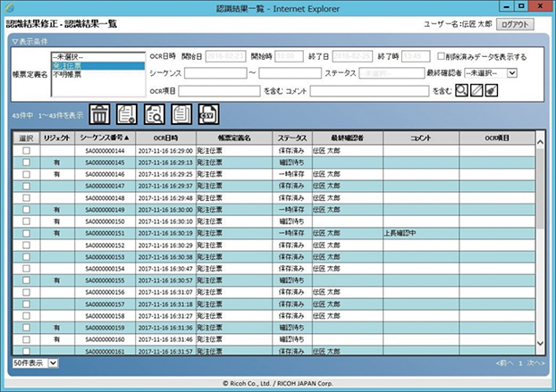This screenshot has height=392, width=556.
Task: Click the trash can delete icon
Action: pos(100,113)
